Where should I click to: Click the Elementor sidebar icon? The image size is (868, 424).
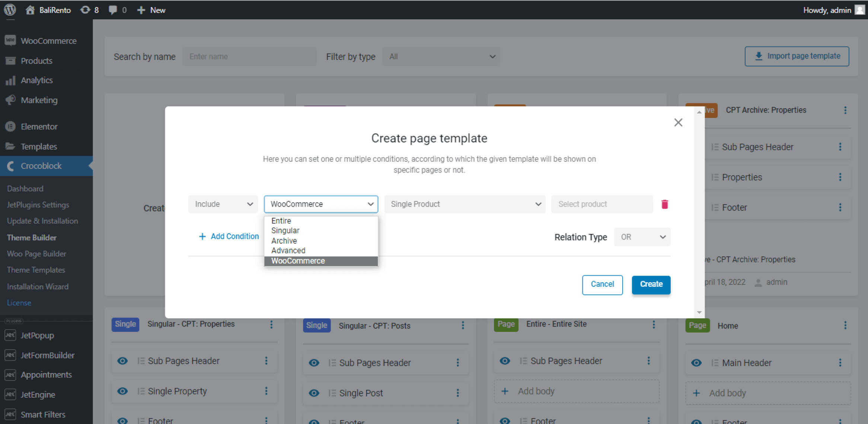click(x=10, y=126)
